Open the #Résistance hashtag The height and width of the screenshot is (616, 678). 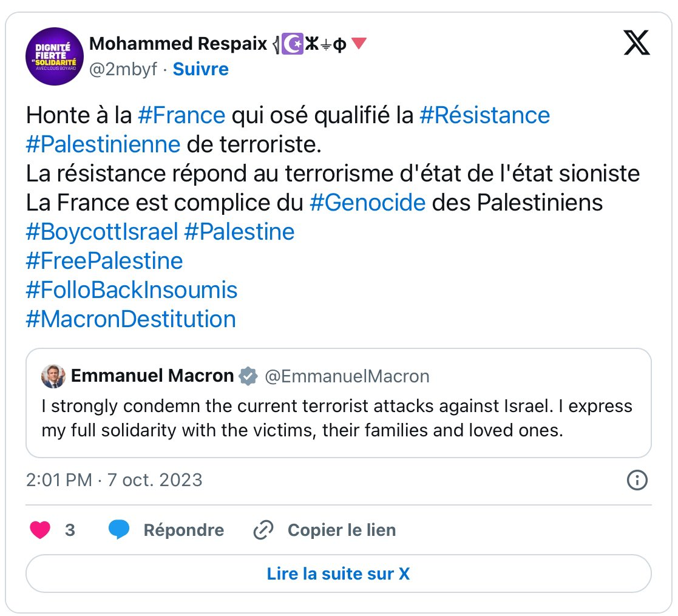[x=484, y=115]
